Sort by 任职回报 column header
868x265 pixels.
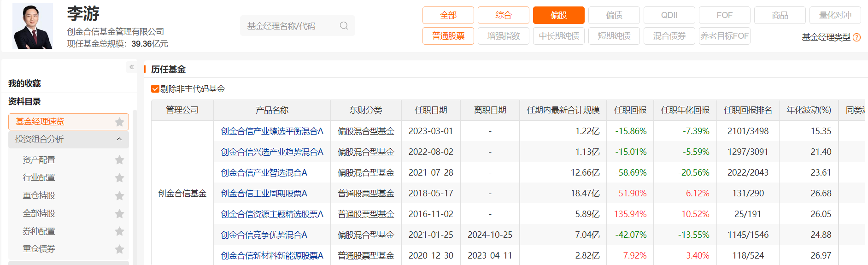[630, 110]
